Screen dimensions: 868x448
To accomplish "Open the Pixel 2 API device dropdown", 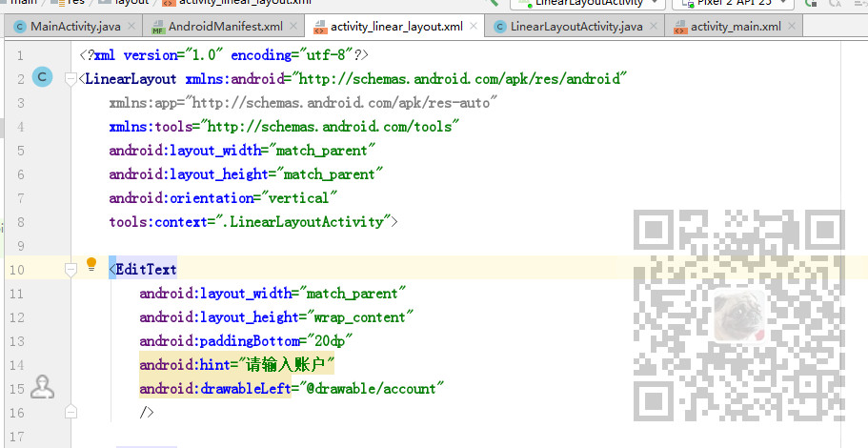I will pyautogui.click(x=734, y=3).
